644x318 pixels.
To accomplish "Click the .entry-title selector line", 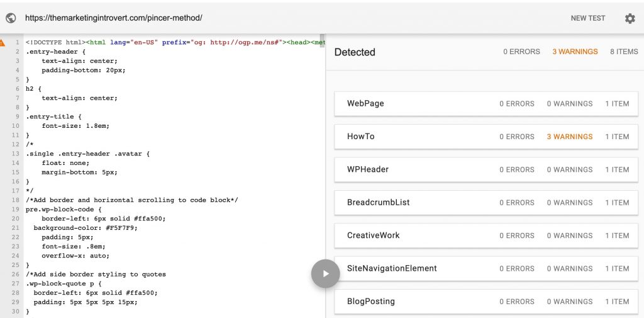I will tap(53, 116).
